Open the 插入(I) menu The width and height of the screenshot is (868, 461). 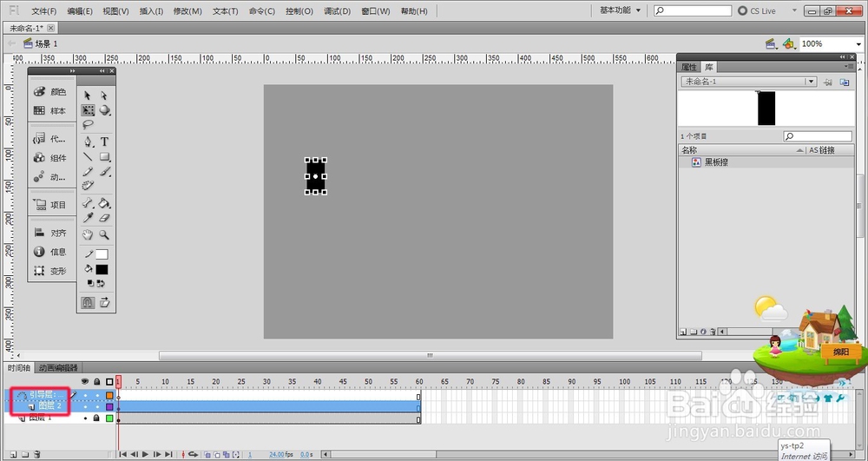pos(151,11)
